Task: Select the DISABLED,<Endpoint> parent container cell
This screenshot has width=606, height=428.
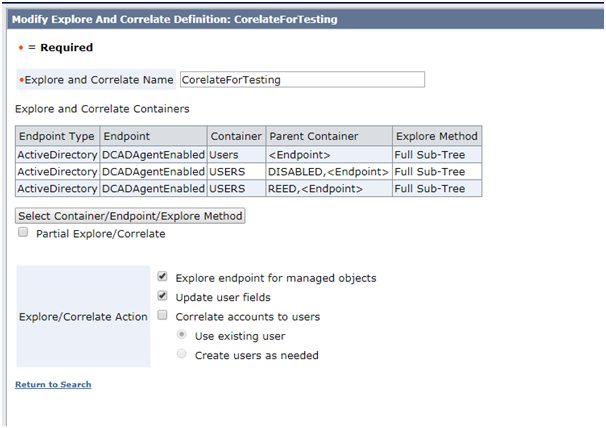Action: pyautogui.click(x=329, y=172)
